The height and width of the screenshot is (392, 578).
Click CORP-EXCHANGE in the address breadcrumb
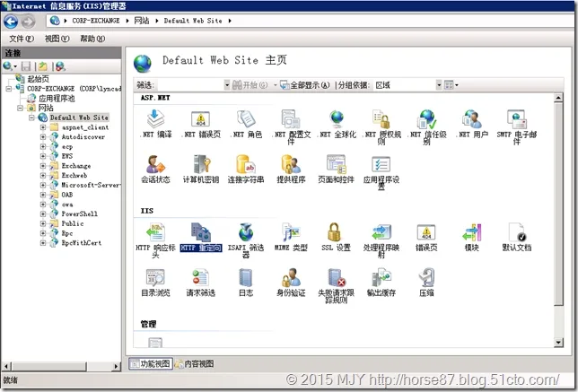tap(96, 21)
